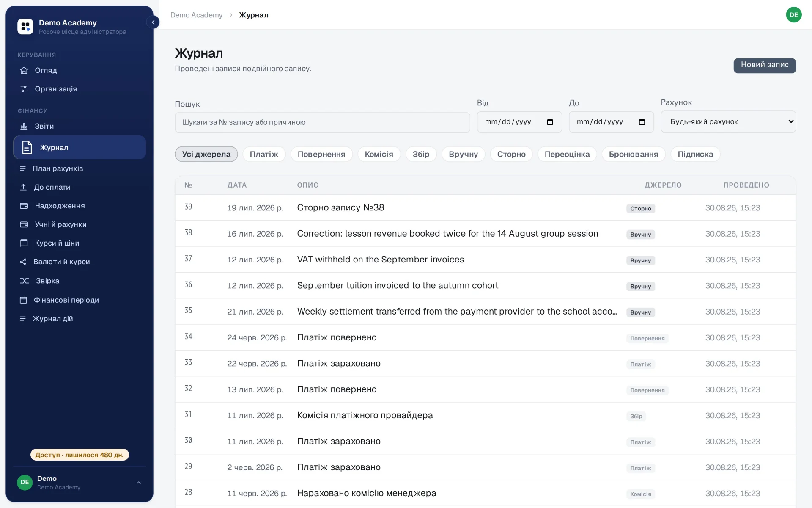Filter journal by Переоцінка source
The width and height of the screenshot is (812, 508).
tap(567, 154)
